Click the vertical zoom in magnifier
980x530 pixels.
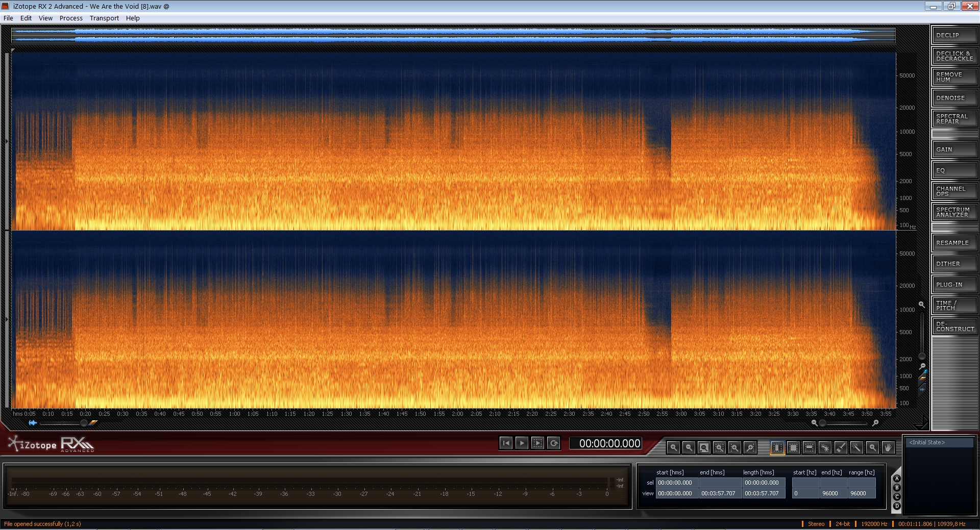tap(921, 305)
